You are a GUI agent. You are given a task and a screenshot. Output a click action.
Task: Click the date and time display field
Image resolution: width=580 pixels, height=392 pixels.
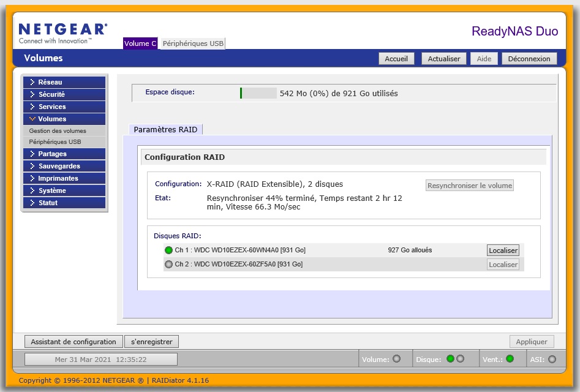[x=100, y=360]
